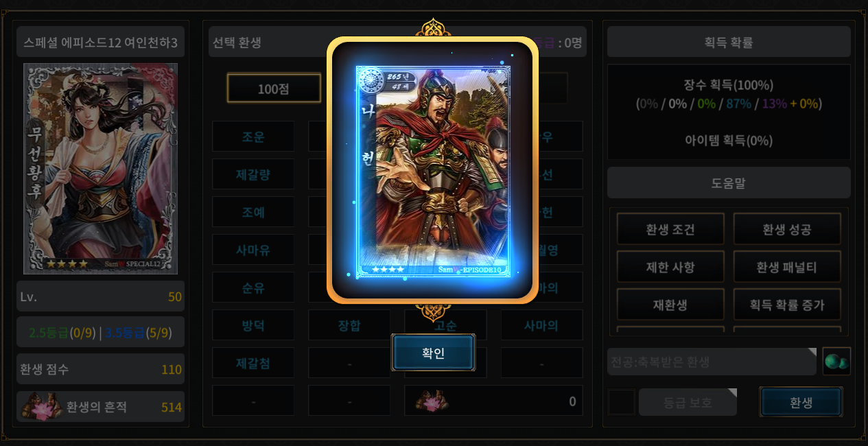Open the 제한 사항 help topic
This screenshot has height=446, width=868.
(x=670, y=267)
